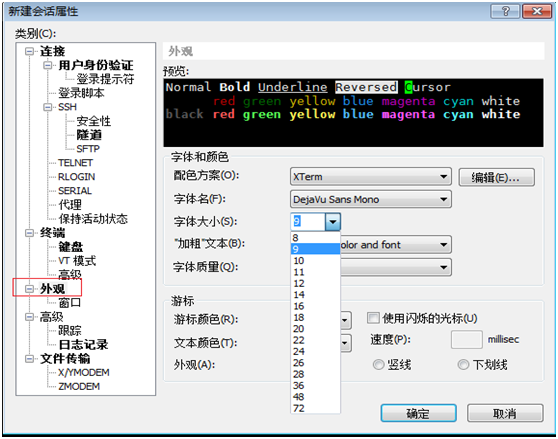558x439 pixels.
Task: Open the 文本颜色 dropdown arrow
Action: [x=346, y=343]
